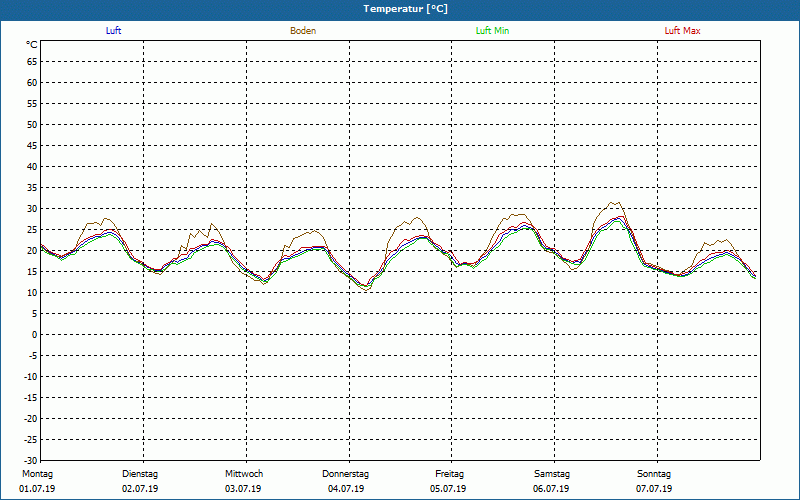The image size is (800, 500).
Task: Click the Donnerstag day label
Action: [x=345, y=474]
